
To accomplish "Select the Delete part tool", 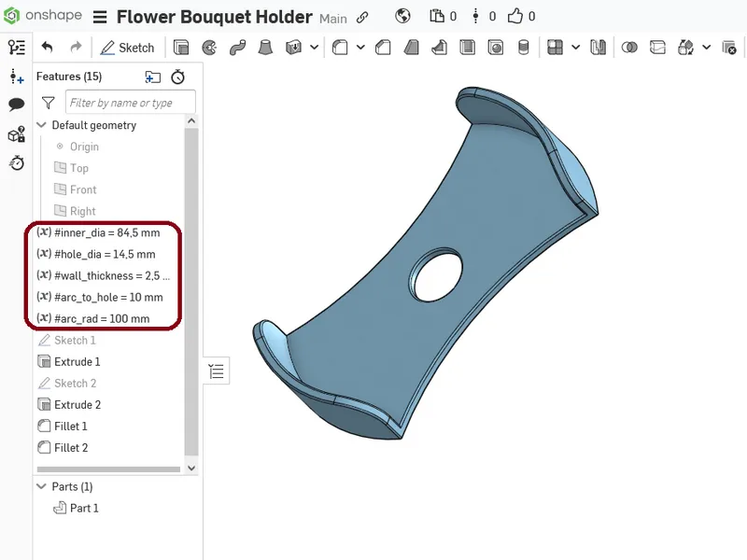I will coord(729,48).
